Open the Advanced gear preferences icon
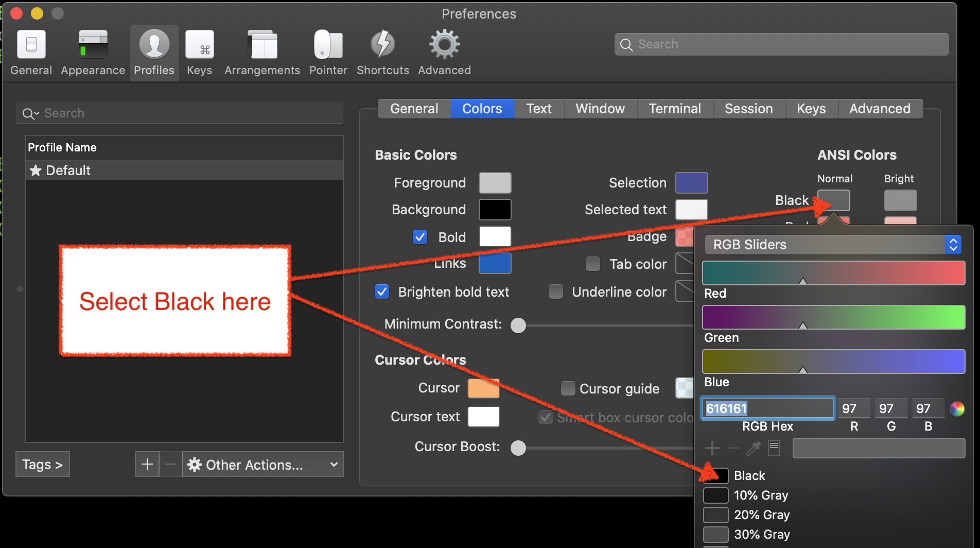 [444, 52]
